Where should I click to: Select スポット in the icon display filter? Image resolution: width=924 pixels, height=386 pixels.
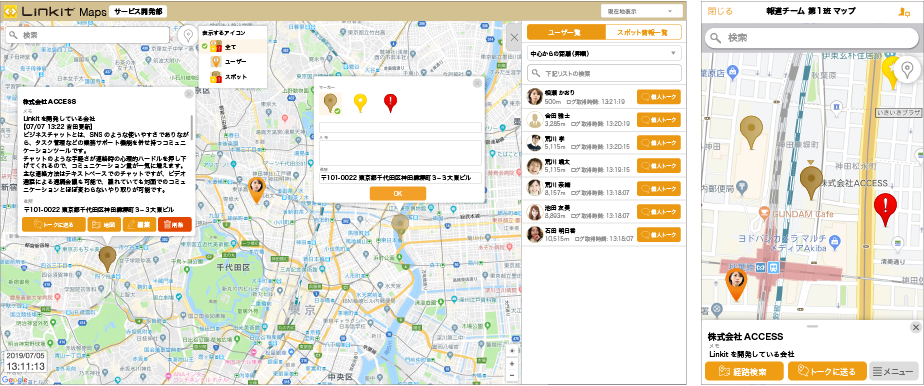point(232,77)
